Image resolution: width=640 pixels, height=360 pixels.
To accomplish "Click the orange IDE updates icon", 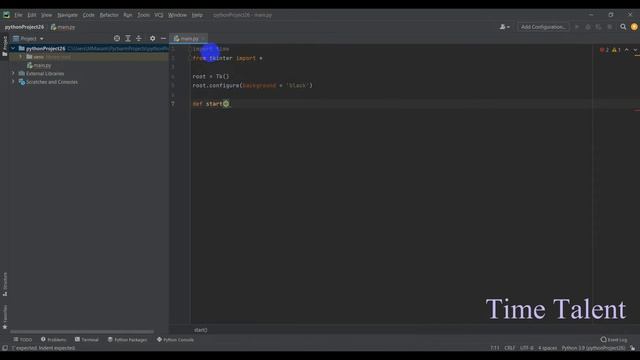I will 634,27.
